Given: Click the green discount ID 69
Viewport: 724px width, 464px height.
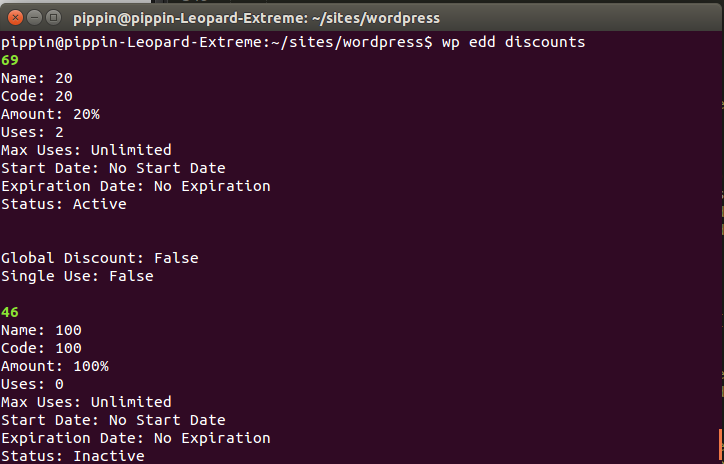Looking at the screenshot, I should 10,60.
